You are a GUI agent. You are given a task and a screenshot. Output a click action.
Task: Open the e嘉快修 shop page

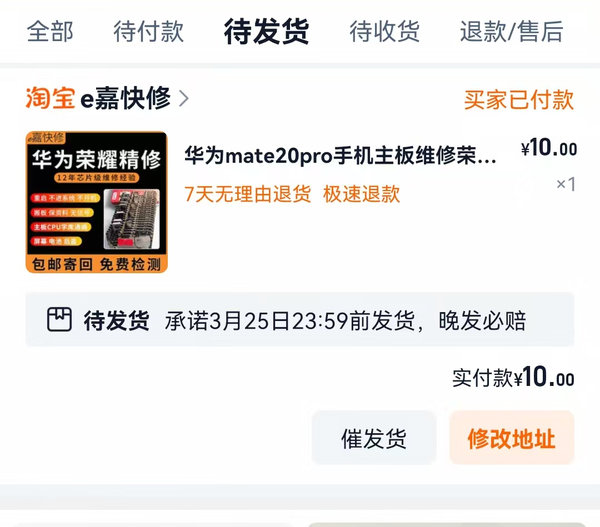click(125, 98)
